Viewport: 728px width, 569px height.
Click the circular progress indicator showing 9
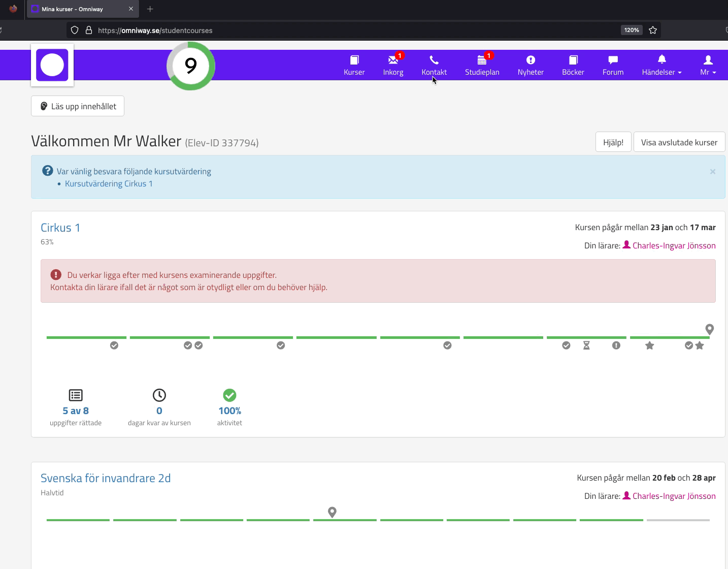pyautogui.click(x=191, y=66)
